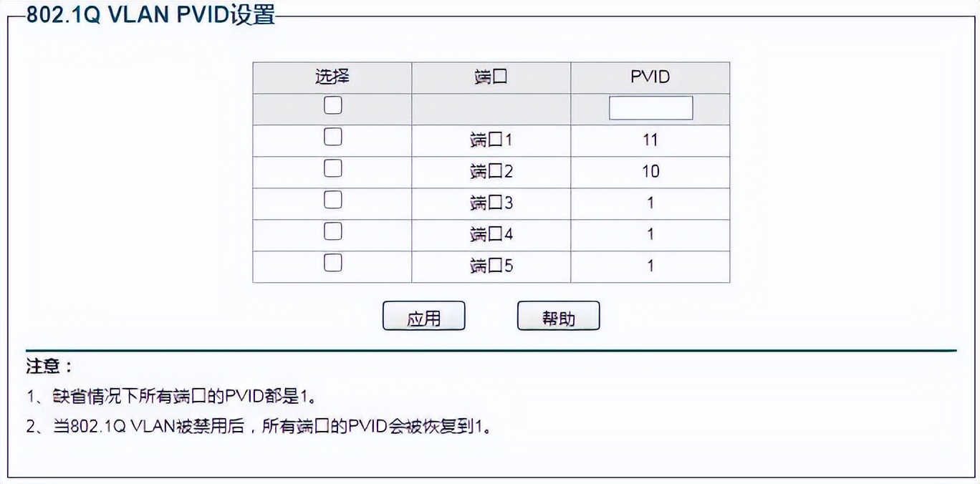Click the 端口5 row label

coord(490,266)
